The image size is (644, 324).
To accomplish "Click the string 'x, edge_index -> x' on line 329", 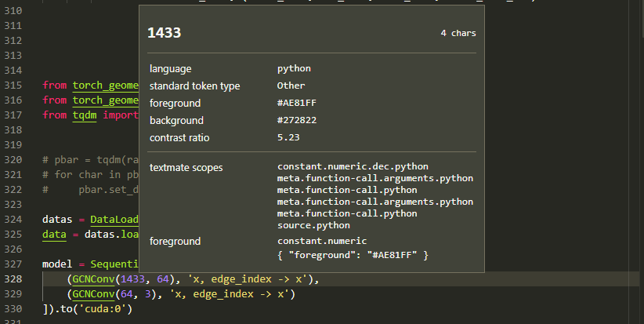I will click(x=230, y=294).
